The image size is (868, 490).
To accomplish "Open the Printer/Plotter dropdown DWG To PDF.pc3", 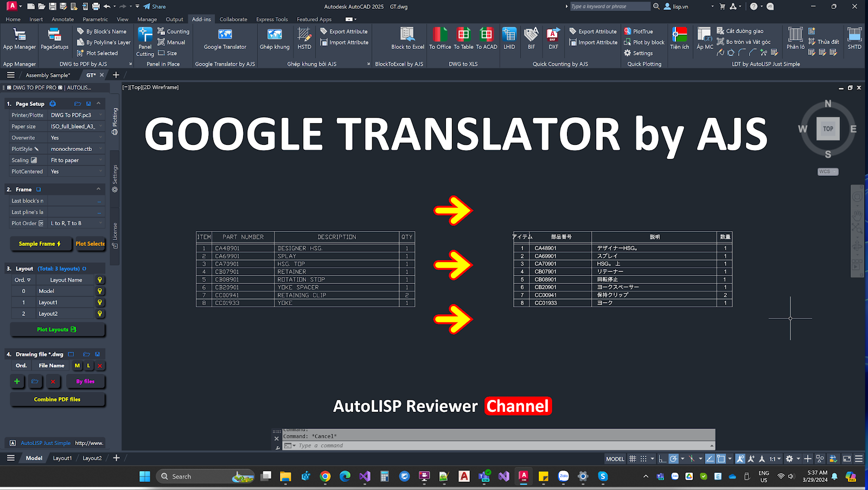I will pos(76,115).
